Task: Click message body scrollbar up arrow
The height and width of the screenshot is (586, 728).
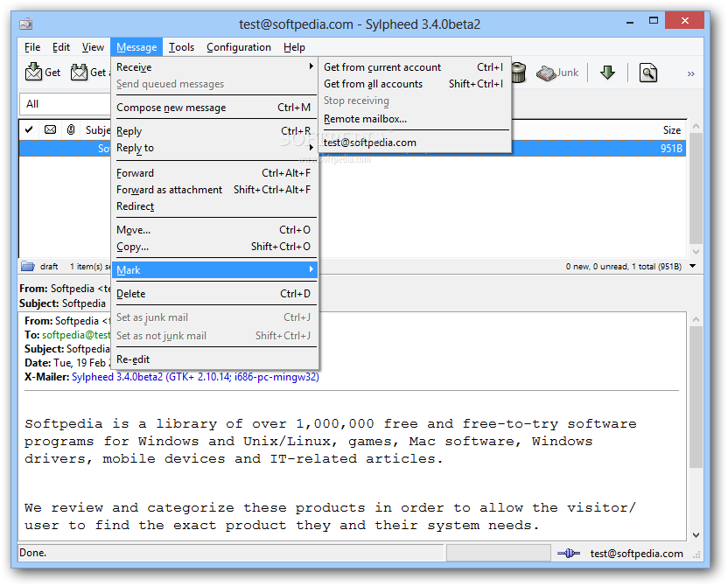Action: 696,319
